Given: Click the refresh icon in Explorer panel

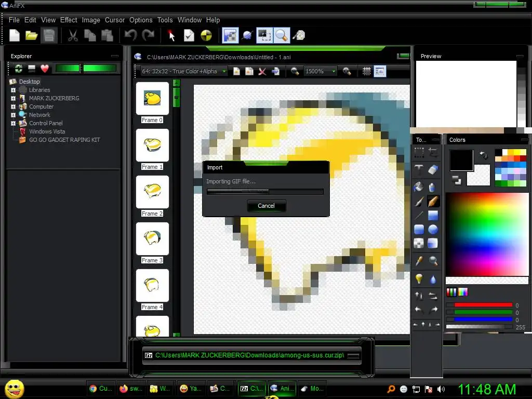Looking at the screenshot, I should pyautogui.click(x=19, y=69).
